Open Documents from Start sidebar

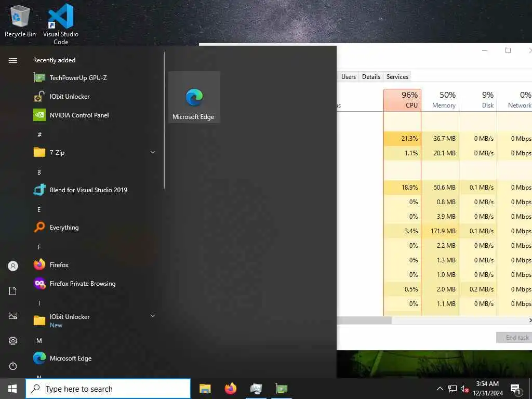point(13,291)
